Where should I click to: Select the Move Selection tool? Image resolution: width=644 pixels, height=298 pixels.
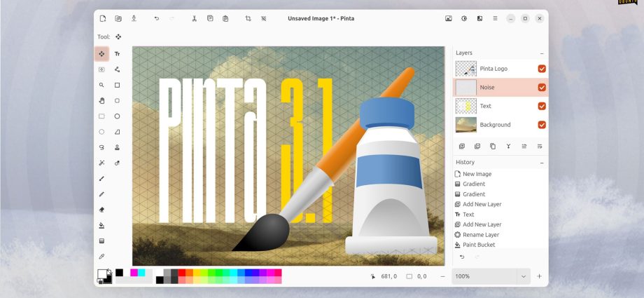pos(101,69)
